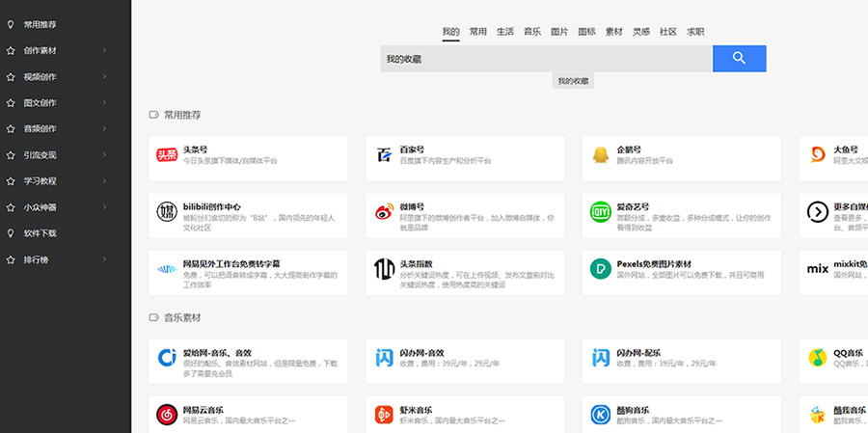Click the location pin icon beside 常用推荐

pos(10,24)
